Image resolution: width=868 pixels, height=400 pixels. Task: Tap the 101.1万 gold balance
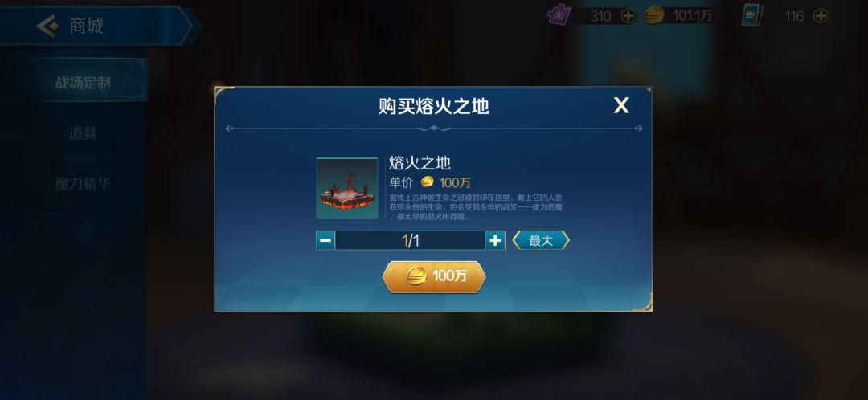692,16
